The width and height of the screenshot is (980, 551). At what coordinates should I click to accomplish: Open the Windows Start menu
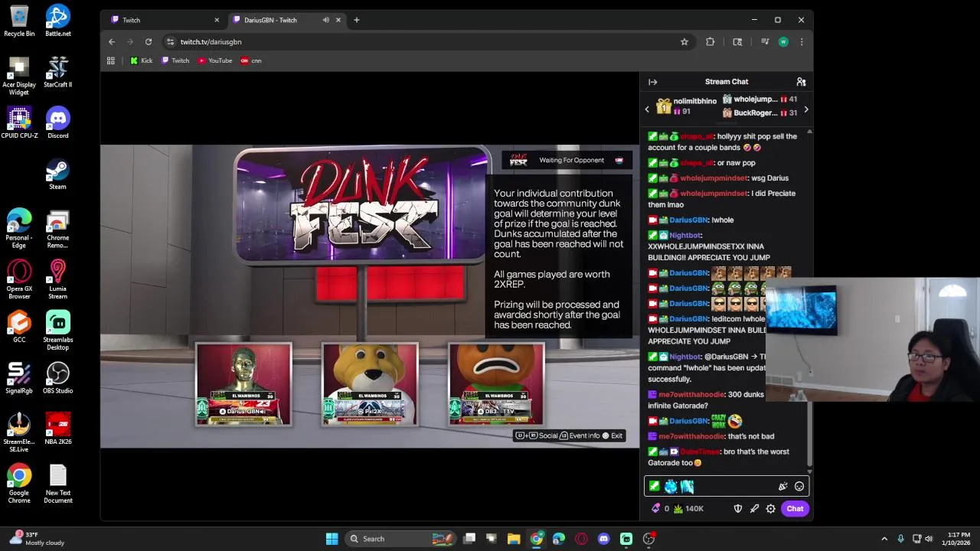tap(332, 539)
